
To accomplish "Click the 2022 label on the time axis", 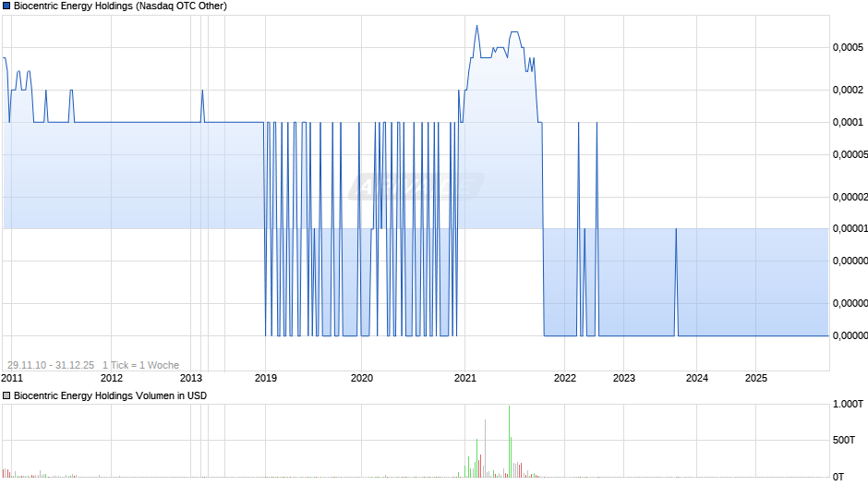I will [565, 378].
